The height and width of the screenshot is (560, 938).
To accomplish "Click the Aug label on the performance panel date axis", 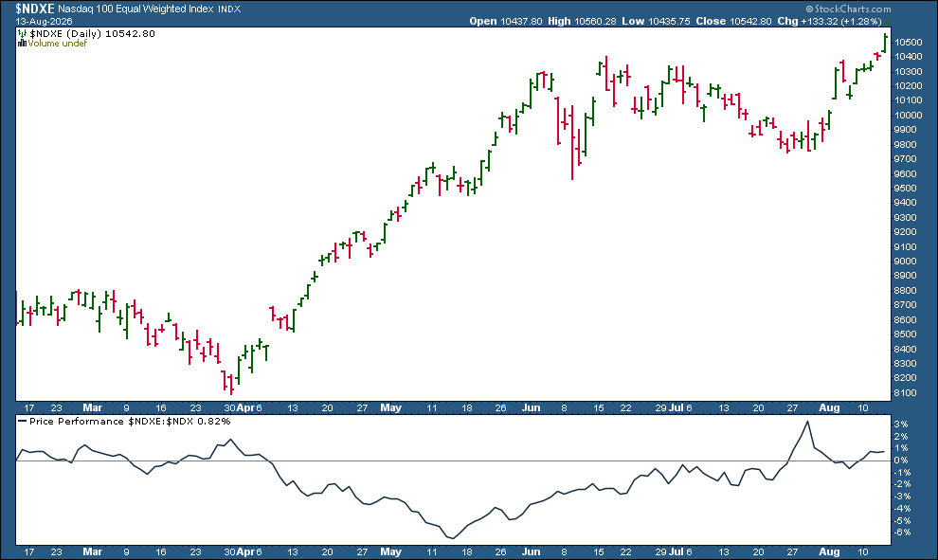I will (x=829, y=551).
